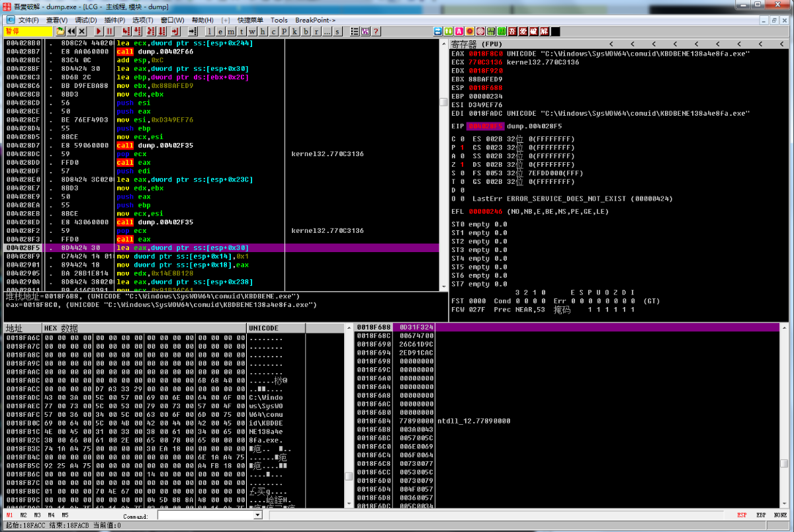Open the 插件(P) plugins menu
This screenshot has width=794, height=532.
click(x=114, y=20)
